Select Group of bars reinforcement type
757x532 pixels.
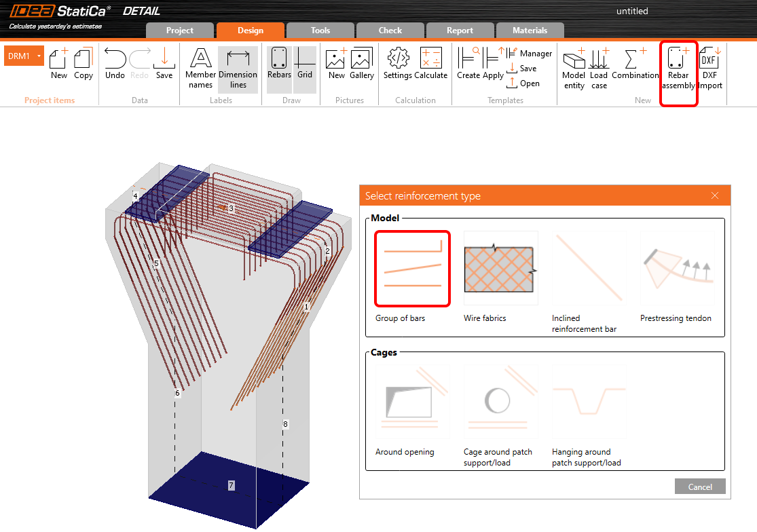click(412, 269)
